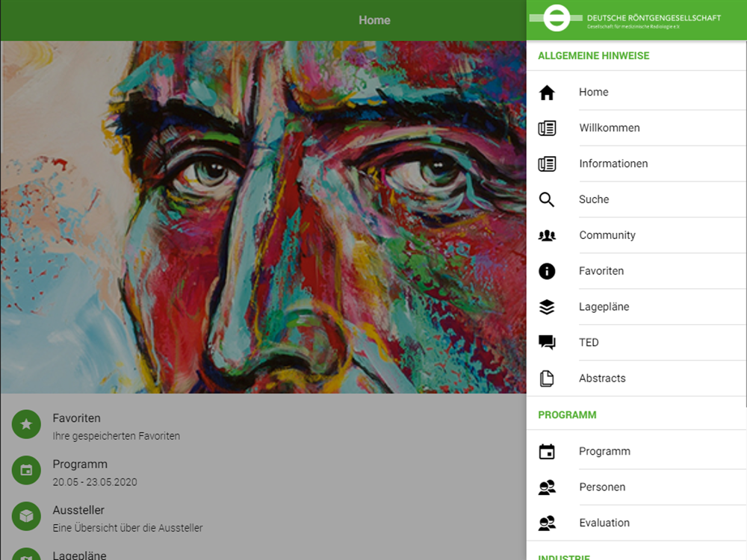
Task: Click the ALLGEMEINE HINWEISE section header
Action: 594,56
